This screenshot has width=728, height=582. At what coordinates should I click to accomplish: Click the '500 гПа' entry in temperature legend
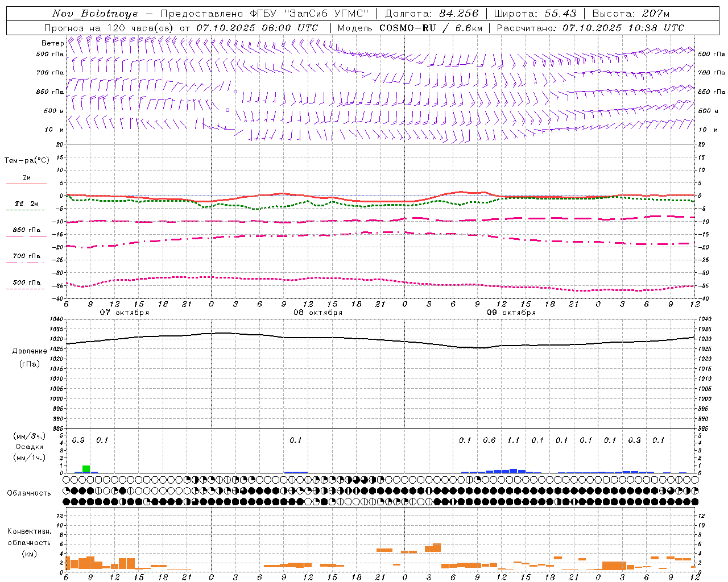(x=27, y=282)
